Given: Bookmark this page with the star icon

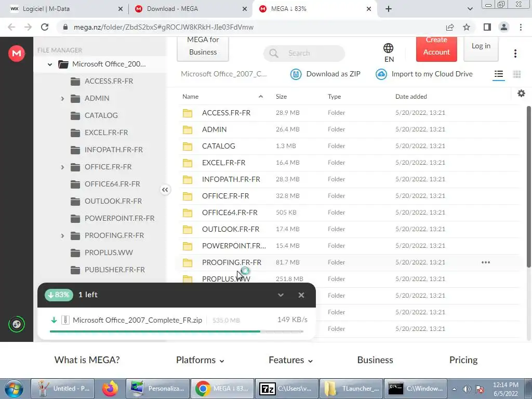Looking at the screenshot, I should pos(467,27).
